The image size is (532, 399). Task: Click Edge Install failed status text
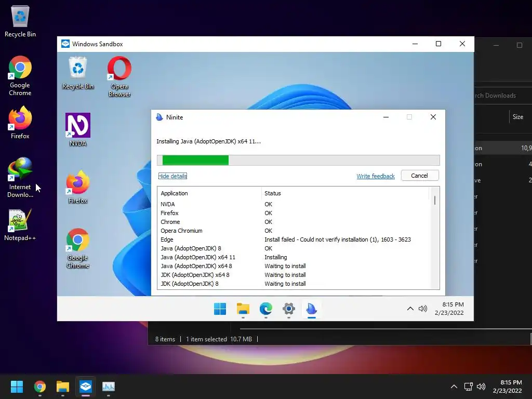338,240
